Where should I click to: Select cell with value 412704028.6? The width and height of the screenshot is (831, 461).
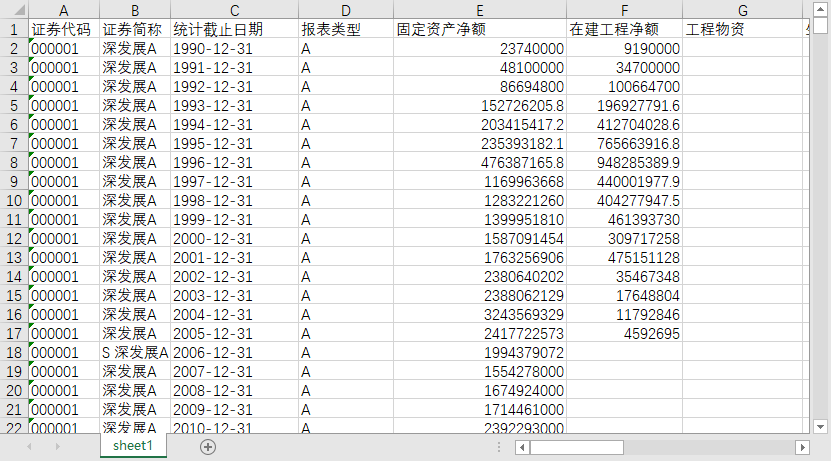click(x=624, y=125)
